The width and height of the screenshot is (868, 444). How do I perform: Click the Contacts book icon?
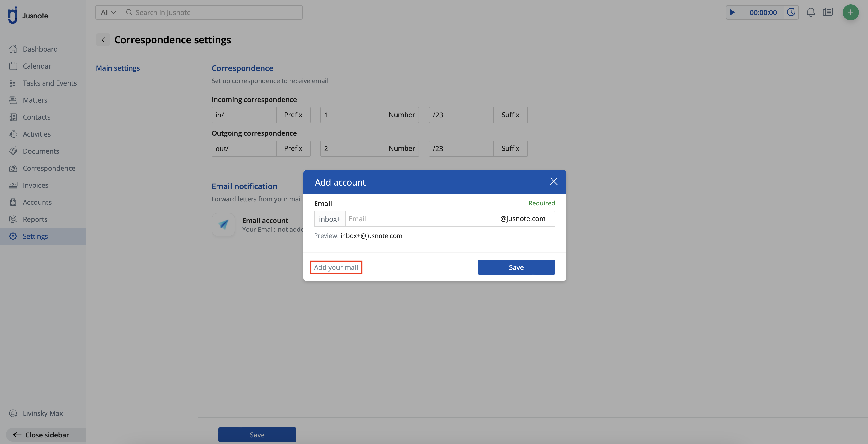[x=13, y=117]
